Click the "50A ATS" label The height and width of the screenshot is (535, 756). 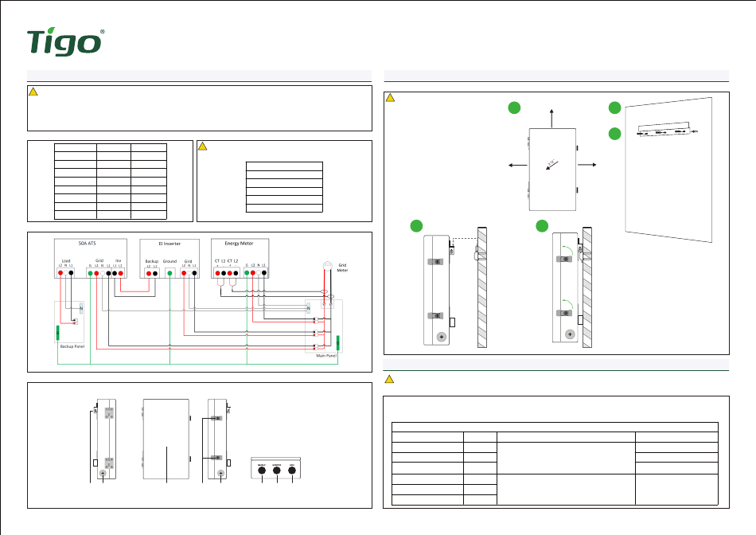[88, 243]
